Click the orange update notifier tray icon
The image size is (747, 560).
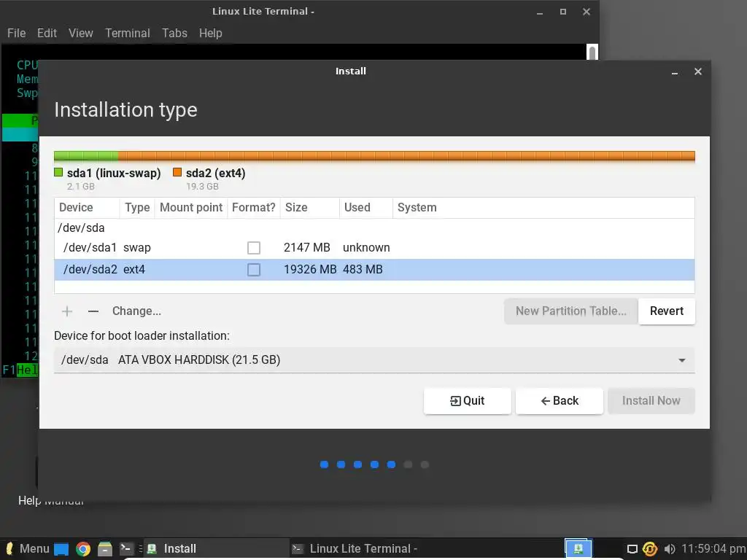coord(650,549)
